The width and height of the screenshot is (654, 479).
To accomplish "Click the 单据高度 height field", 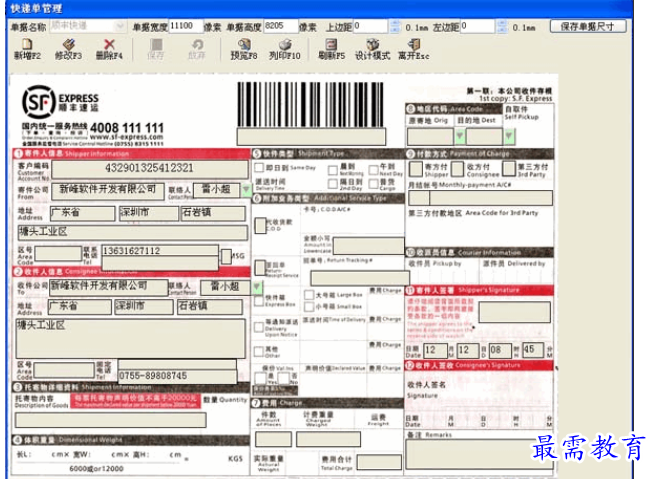I will point(281,26).
